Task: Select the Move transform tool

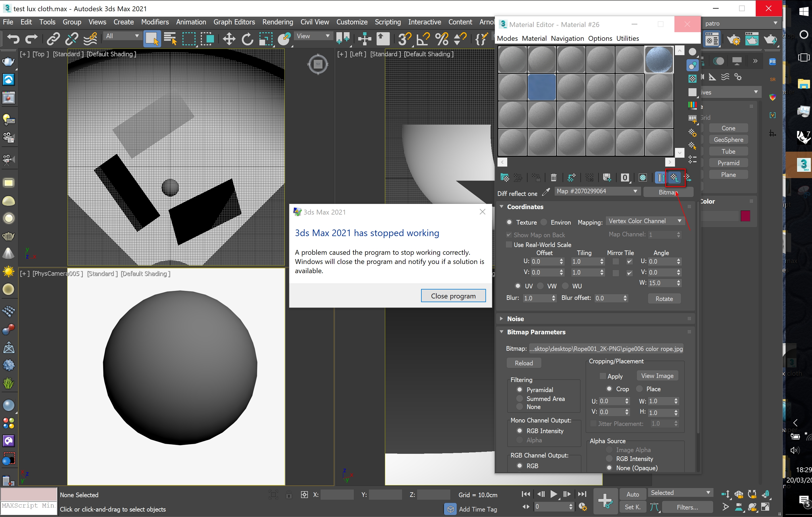Action: (229, 39)
